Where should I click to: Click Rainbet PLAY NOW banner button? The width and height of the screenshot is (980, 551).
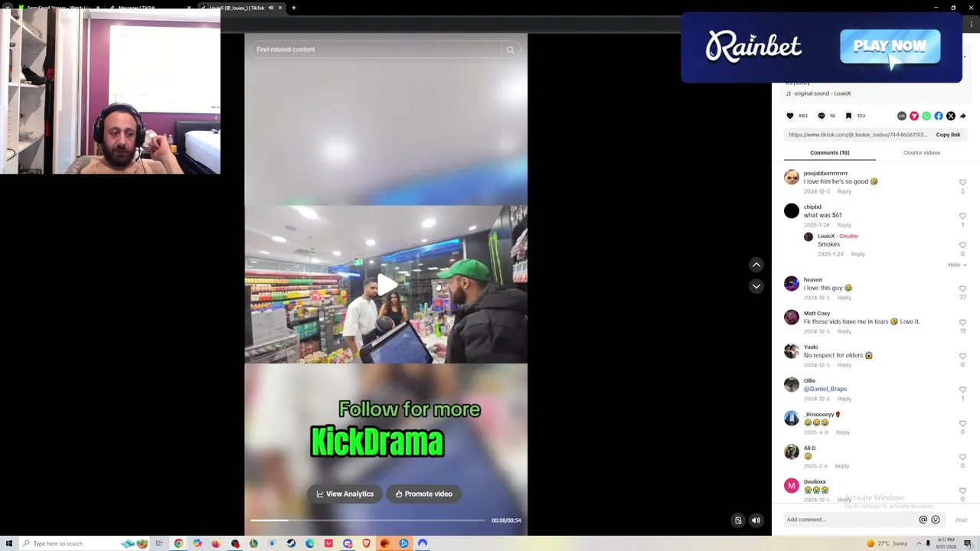890,47
